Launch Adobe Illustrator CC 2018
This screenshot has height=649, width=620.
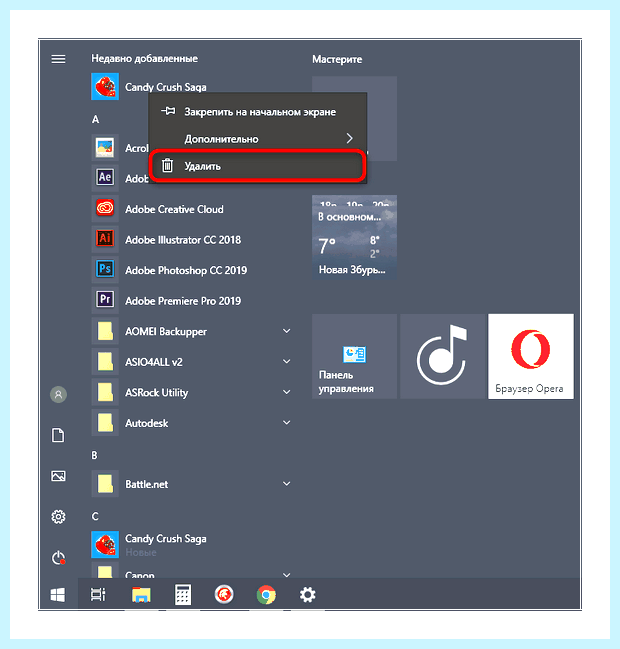click(x=183, y=240)
